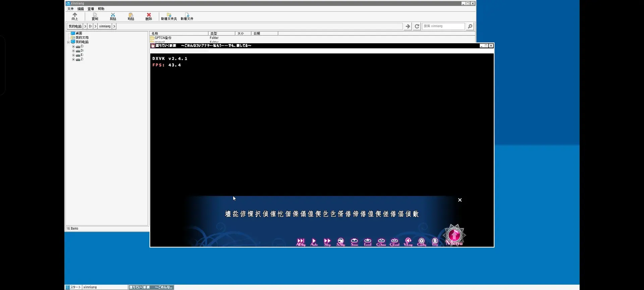Sort by the 大小 column header
Image resolution: width=644 pixels, height=290 pixels.
tap(243, 34)
